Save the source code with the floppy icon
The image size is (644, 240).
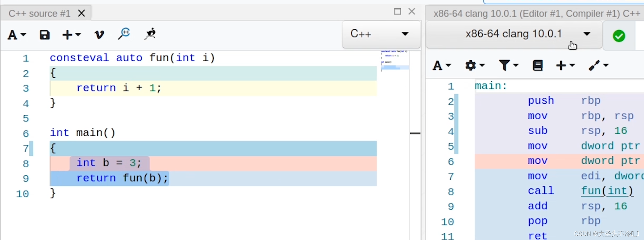45,34
